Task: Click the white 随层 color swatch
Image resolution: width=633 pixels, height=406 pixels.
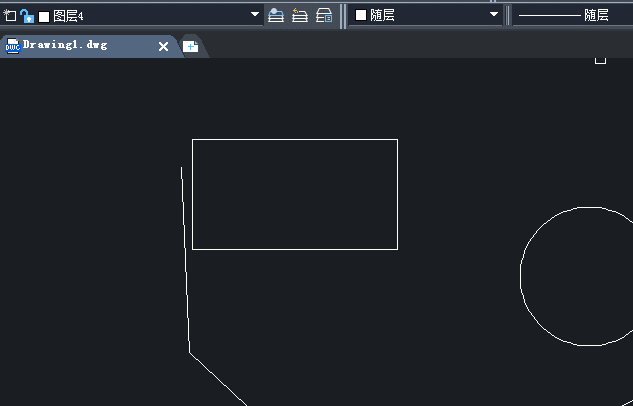Action: (x=361, y=15)
